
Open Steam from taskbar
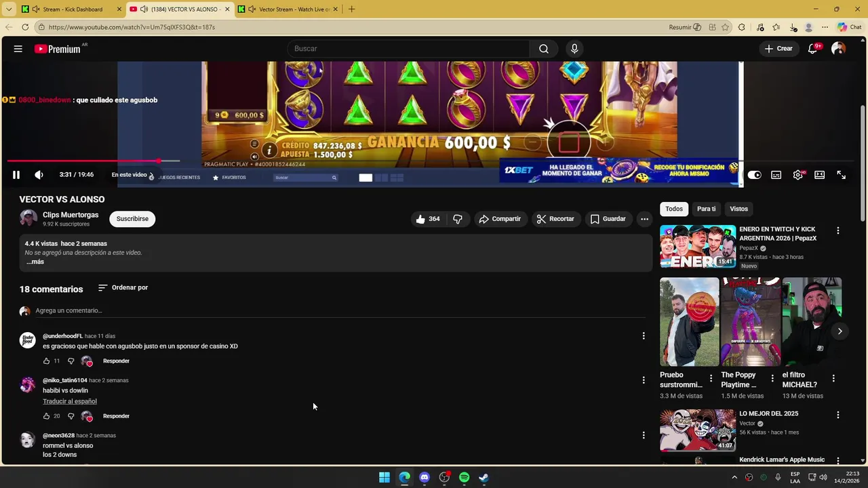click(x=484, y=477)
